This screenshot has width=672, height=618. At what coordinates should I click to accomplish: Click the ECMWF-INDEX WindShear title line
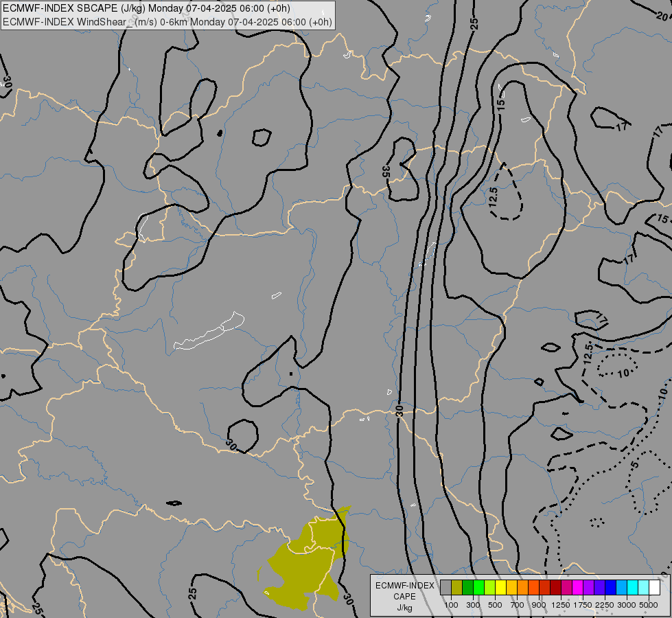pos(167,22)
